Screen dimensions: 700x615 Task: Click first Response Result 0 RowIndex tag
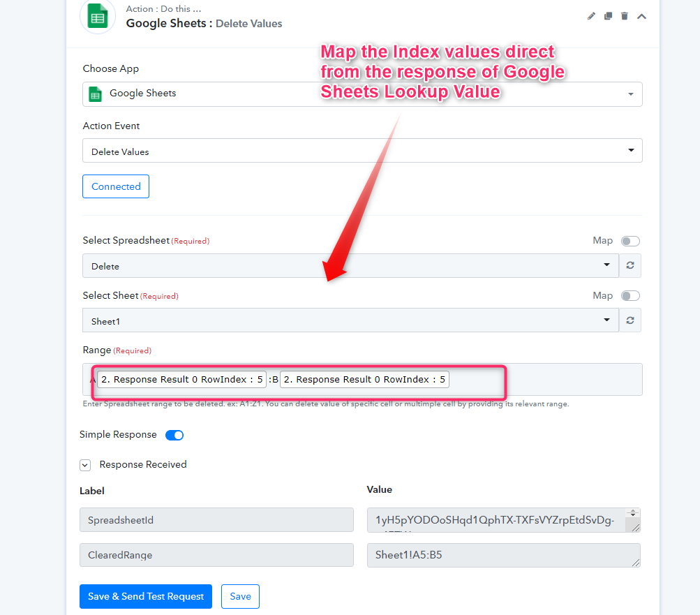point(181,379)
